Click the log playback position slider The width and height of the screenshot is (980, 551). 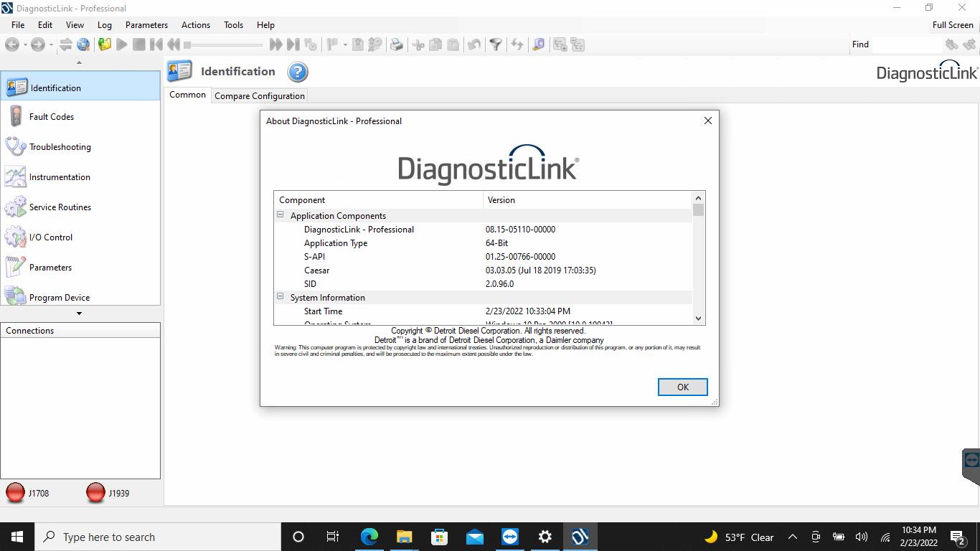click(223, 44)
